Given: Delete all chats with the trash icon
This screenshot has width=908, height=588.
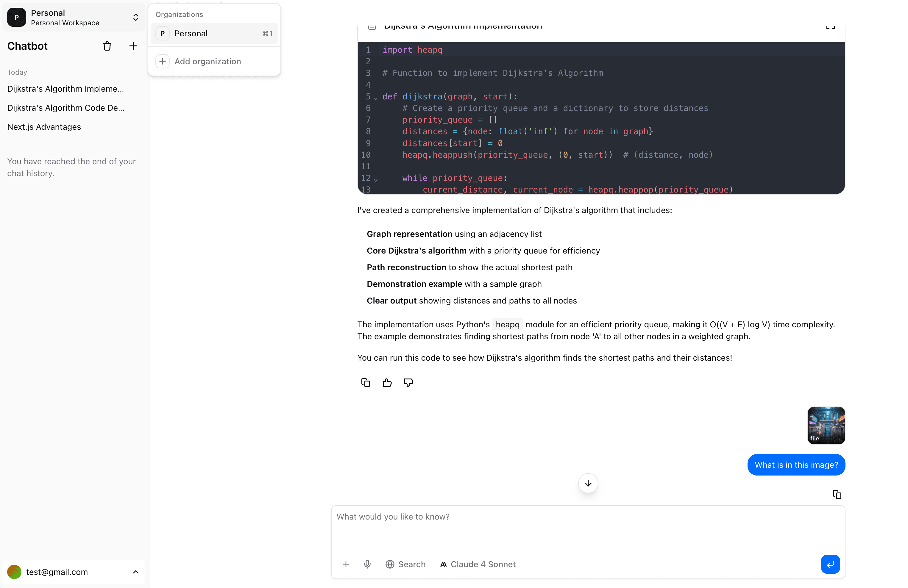Looking at the screenshot, I should (107, 46).
